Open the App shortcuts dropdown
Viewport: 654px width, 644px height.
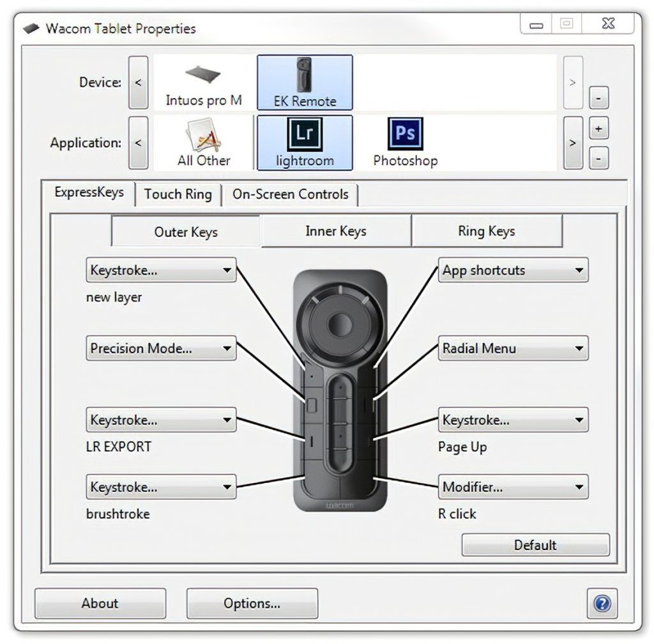coord(513,270)
